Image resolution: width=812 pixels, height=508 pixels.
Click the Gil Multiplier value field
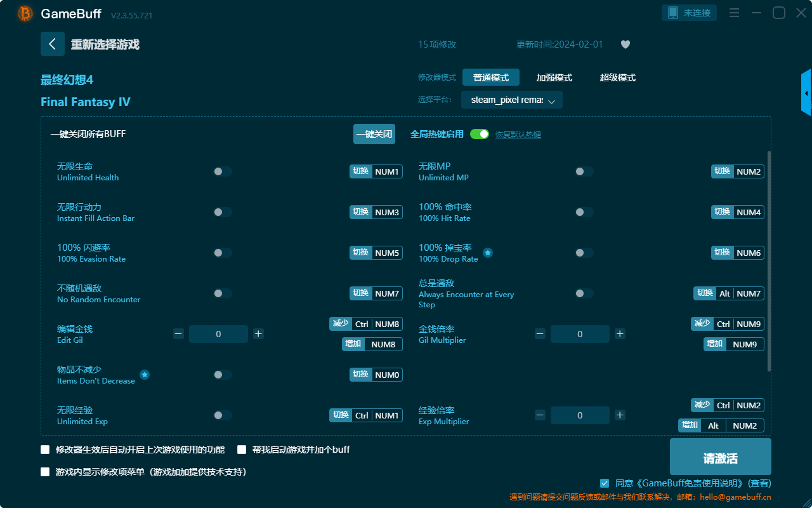tap(580, 334)
